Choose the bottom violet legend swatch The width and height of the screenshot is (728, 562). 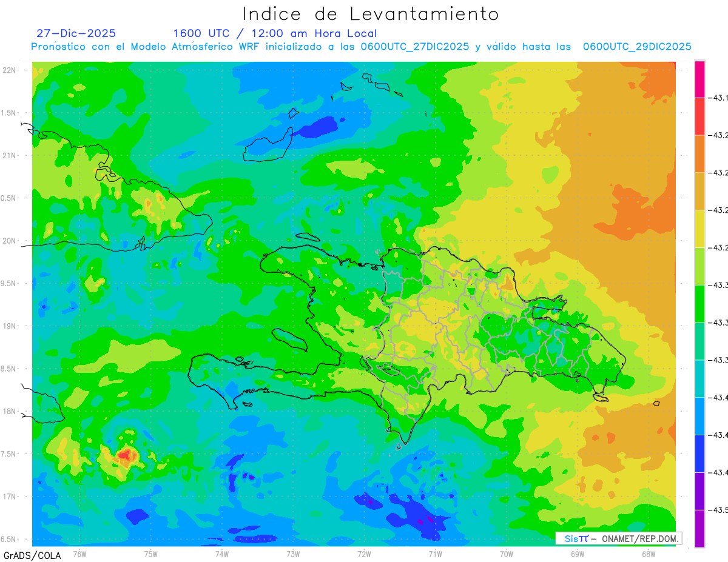699,529
